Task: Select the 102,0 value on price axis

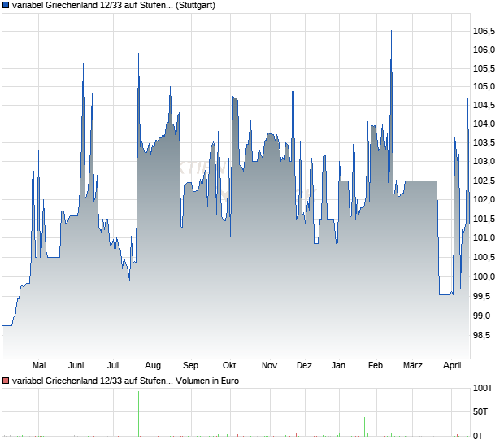Action: 484,200
